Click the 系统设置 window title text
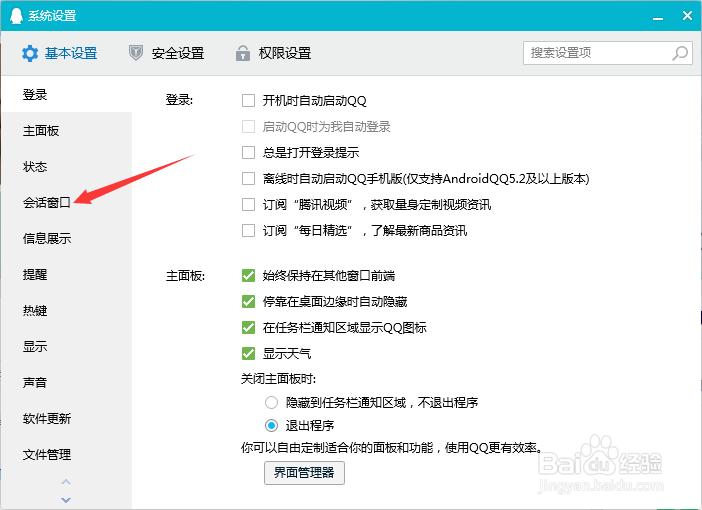Screen dimensions: 702x510 (x=52, y=16)
